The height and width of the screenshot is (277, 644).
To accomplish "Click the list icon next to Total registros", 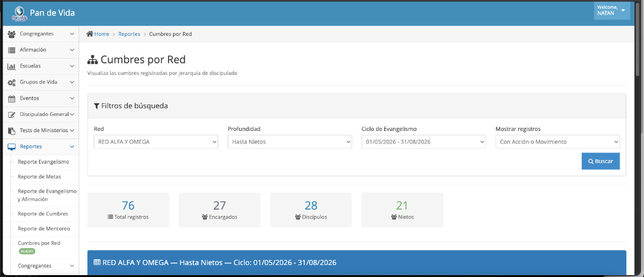I will (x=109, y=217).
